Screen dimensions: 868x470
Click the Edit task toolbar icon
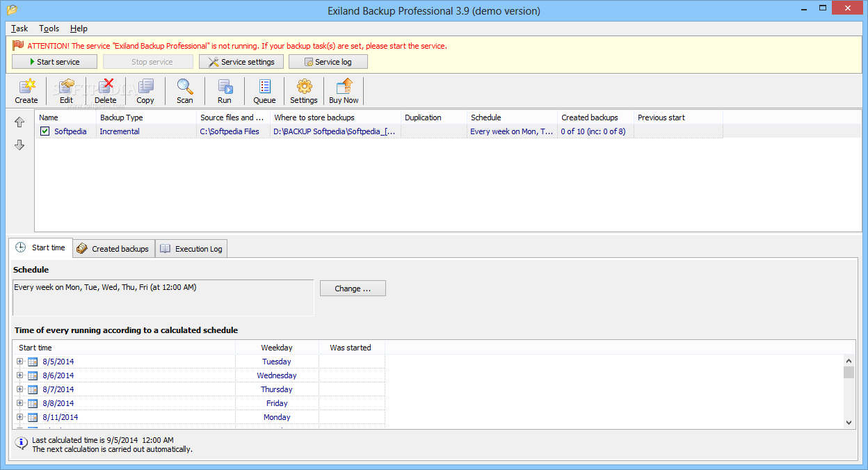pos(66,87)
